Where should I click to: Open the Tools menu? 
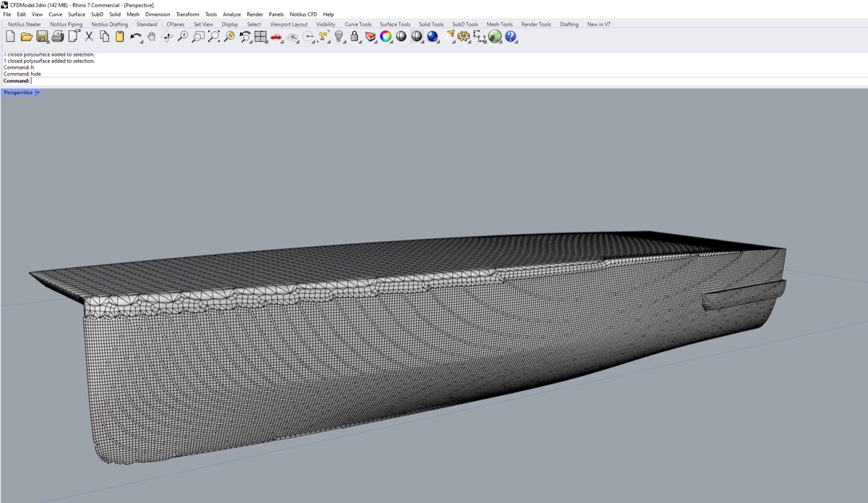211,14
